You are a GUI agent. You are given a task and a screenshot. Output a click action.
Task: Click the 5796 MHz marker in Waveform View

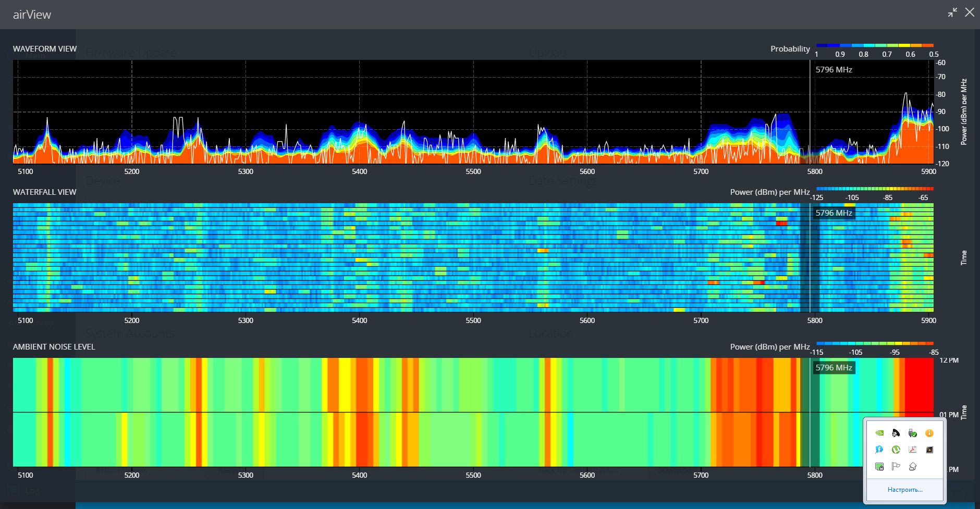coord(834,70)
